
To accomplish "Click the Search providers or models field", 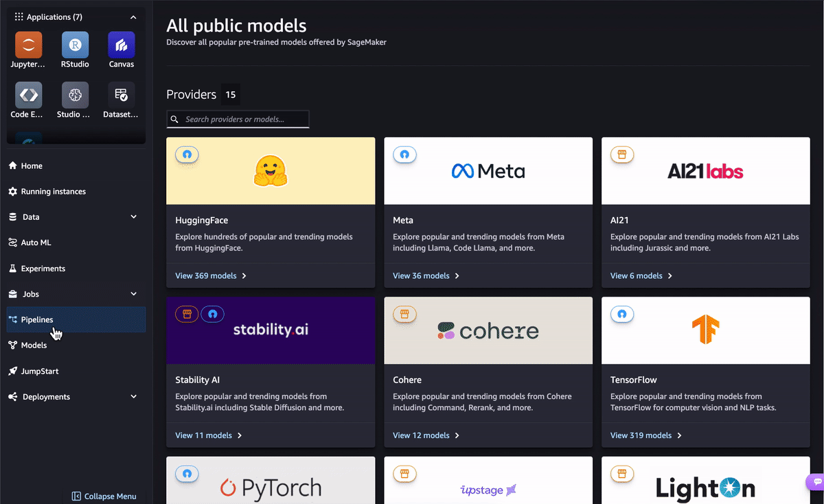I will 243,119.
